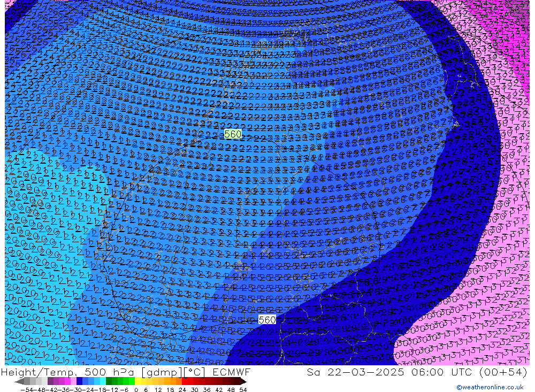Open the weatheronline.co.uk copyright link
The image size is (535, 392).
pos(490,387)
